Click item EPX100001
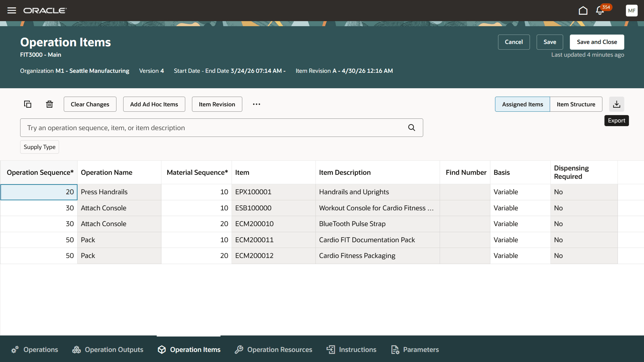 [x=274, y=192]
